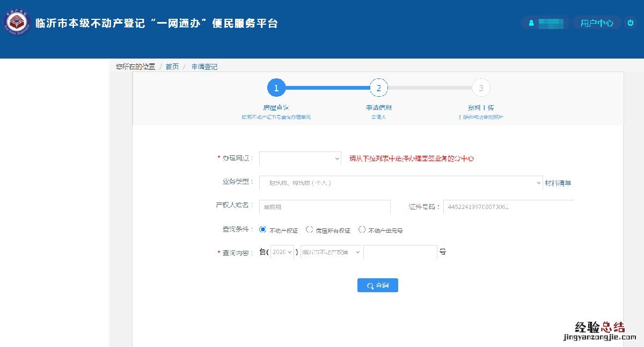Select the 房屋所有权证 radio option
The width and height of the screenshot is (644, 347).
pyautogui.click(x=309, y=230)
